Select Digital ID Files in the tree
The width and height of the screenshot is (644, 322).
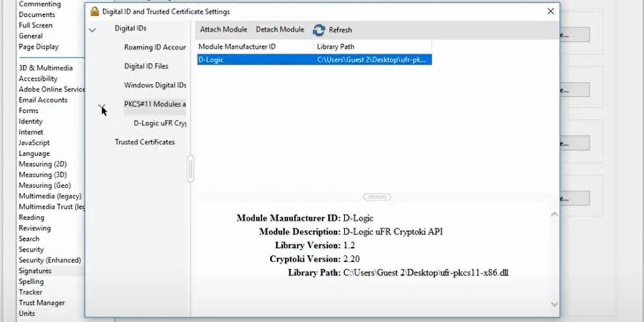(146, 66)
